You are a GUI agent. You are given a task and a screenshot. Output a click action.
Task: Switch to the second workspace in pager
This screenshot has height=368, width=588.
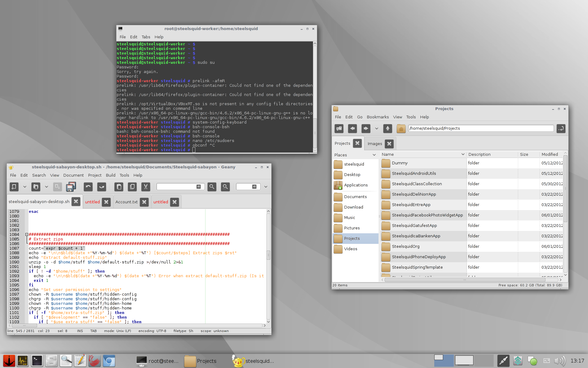464,360
